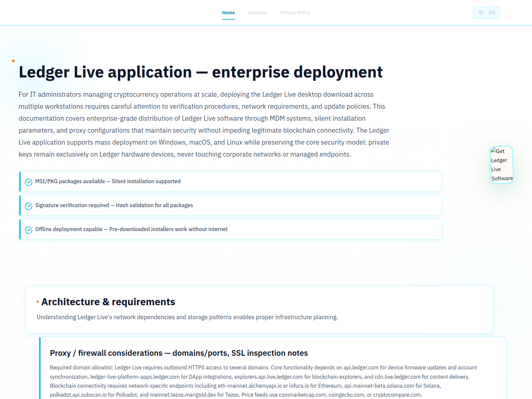Click the Ledger Live application enterprise deployment heading
Image resolution: width=532 pixels, height=399 pixels.
[x=200, y=72]
